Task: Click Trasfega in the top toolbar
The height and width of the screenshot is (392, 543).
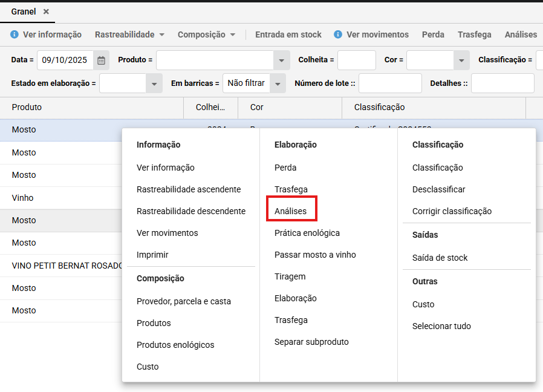Action: 475,34
